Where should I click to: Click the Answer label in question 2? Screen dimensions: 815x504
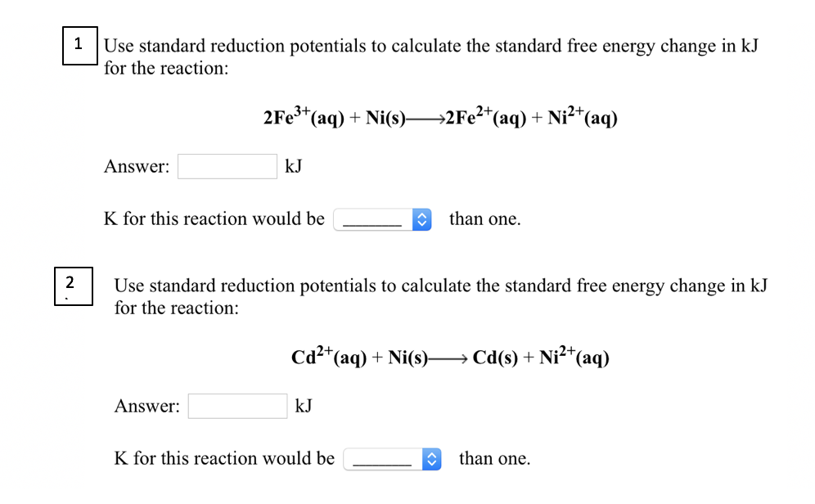coord(146,405)
